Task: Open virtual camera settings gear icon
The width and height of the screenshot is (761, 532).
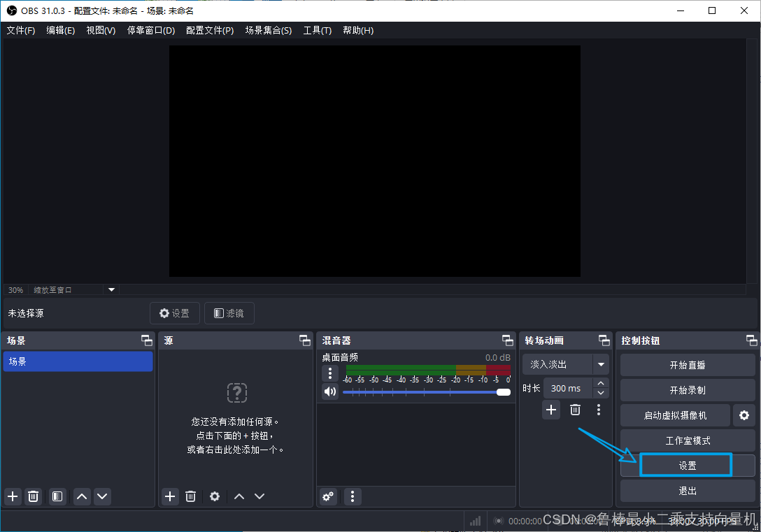Action: pos(744,416)
